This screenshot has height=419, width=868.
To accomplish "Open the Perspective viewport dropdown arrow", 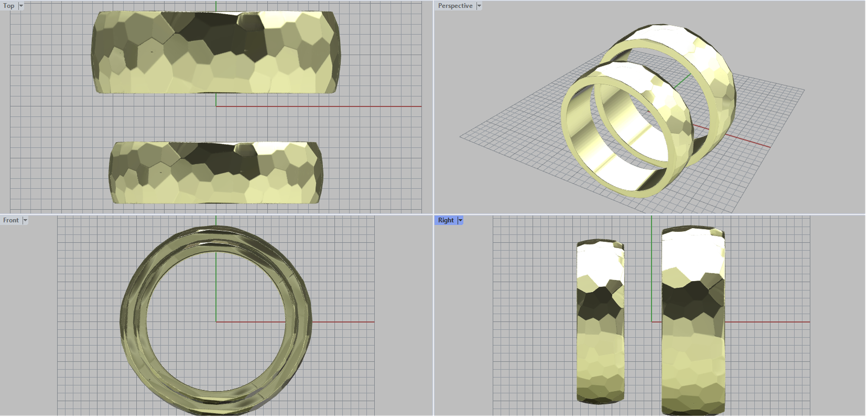I will point(478,6).
